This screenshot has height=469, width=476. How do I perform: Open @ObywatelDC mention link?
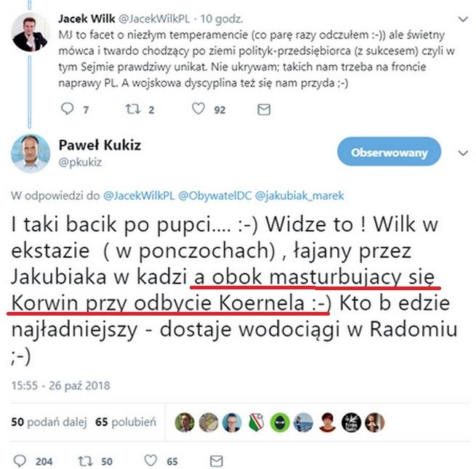pos(215,196)
